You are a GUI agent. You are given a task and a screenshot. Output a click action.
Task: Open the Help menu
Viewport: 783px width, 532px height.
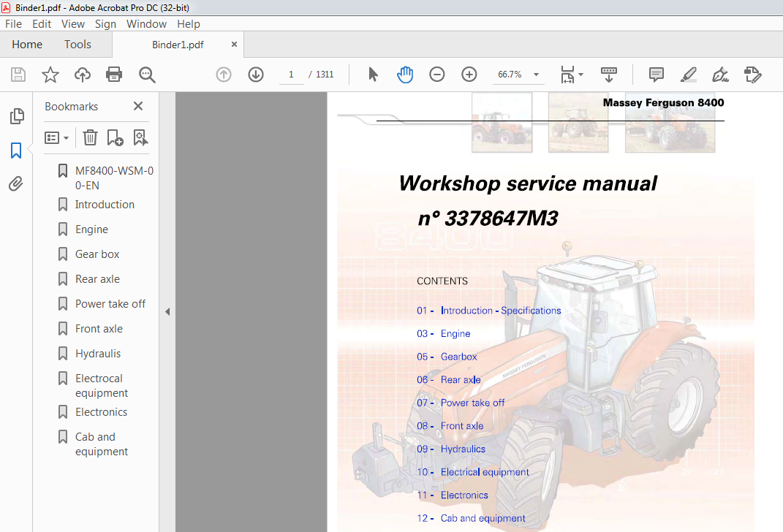(189, 24)
